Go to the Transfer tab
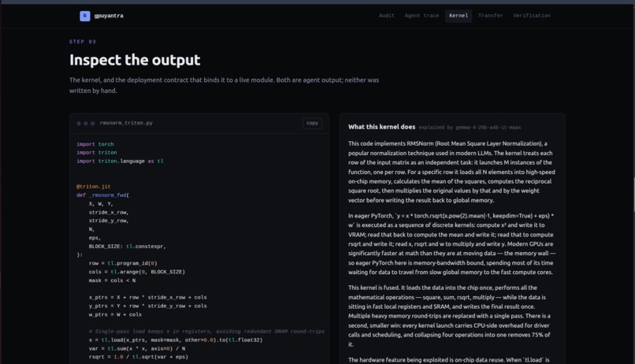The image size is (635, 364). (490, 16)
